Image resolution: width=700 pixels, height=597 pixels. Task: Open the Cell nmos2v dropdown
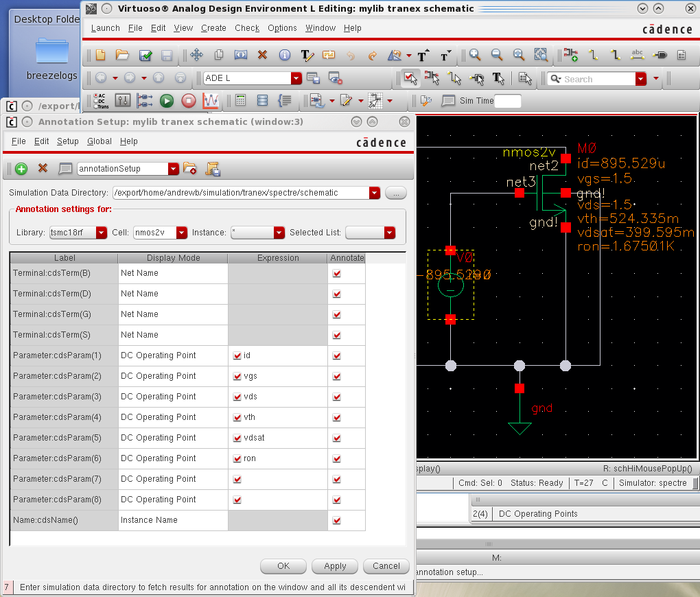pyautogui.click(x=182, y=233)
